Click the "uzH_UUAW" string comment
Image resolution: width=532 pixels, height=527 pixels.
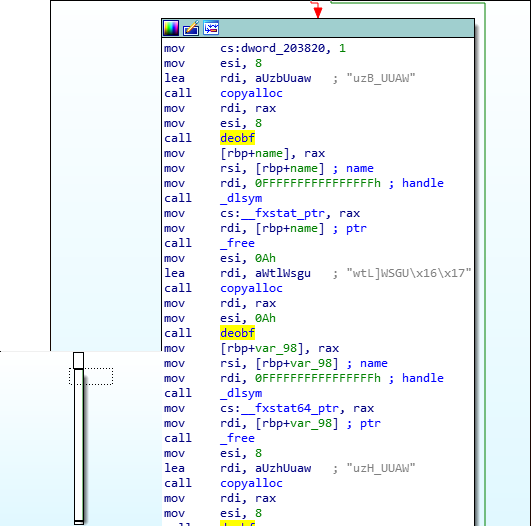point(381,468)
